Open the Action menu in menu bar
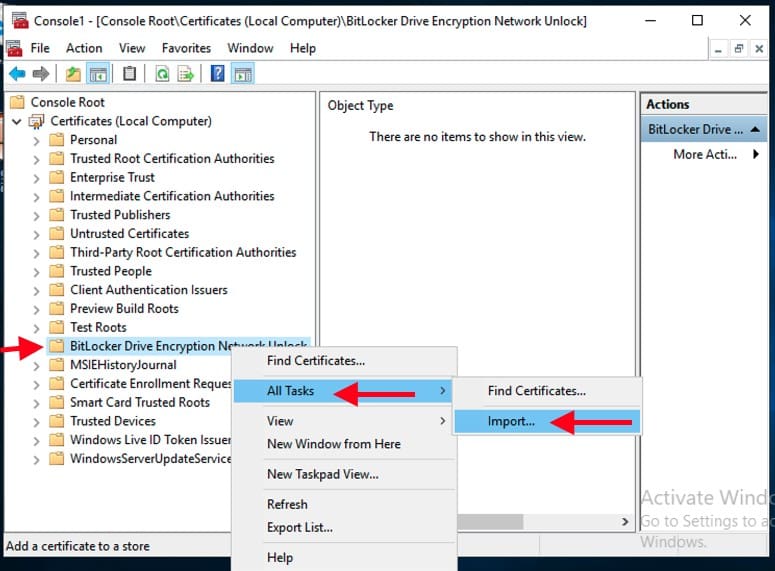 pos(84,48)
